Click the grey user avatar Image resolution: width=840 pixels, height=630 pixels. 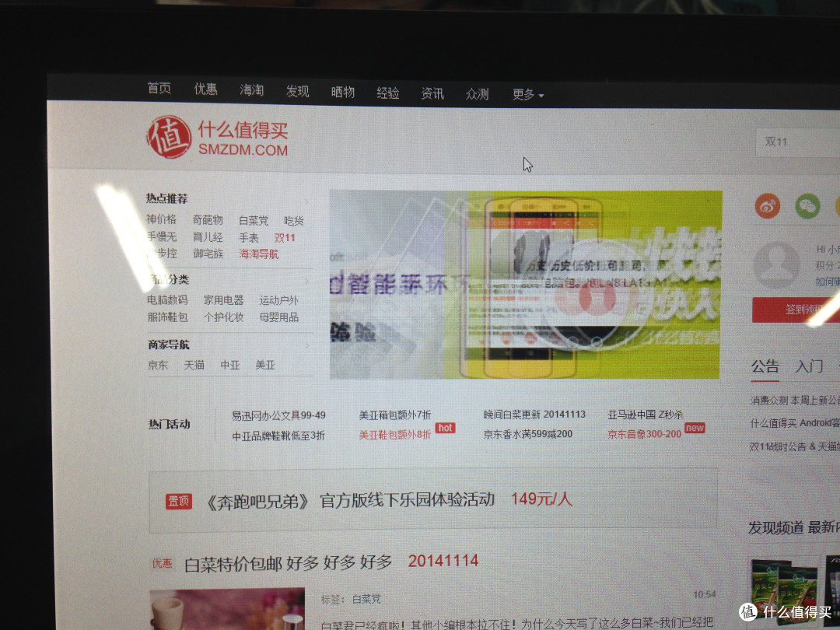point(776,266)
